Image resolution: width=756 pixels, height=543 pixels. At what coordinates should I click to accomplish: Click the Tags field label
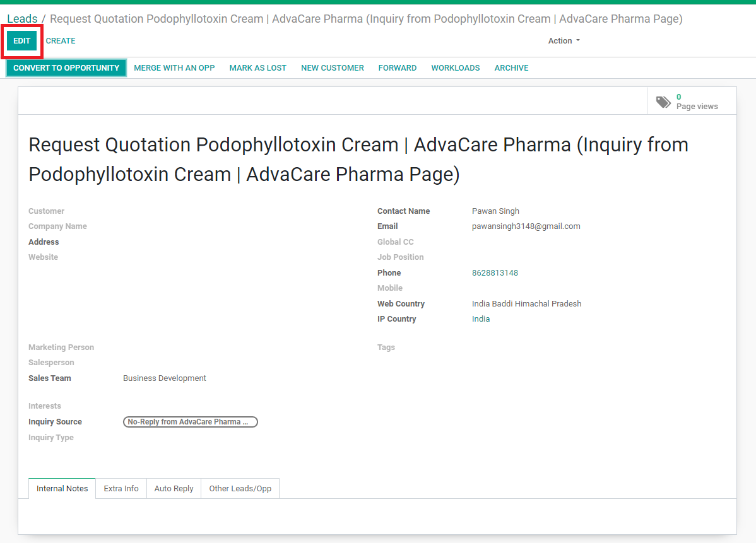pos(386,347)
